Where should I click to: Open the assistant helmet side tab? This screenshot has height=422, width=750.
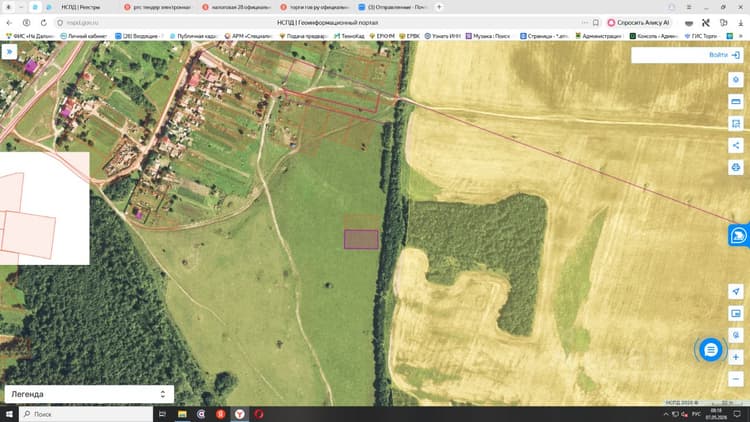739,235
